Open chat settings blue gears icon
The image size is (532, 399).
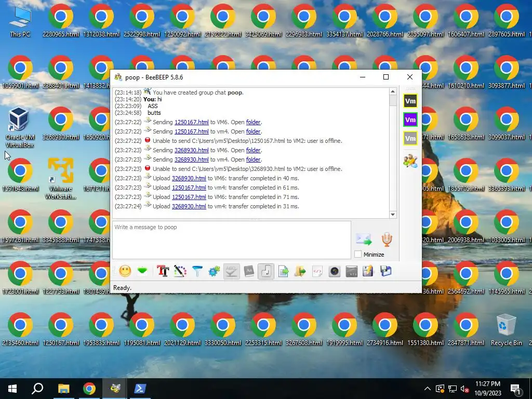coord(214,271)
